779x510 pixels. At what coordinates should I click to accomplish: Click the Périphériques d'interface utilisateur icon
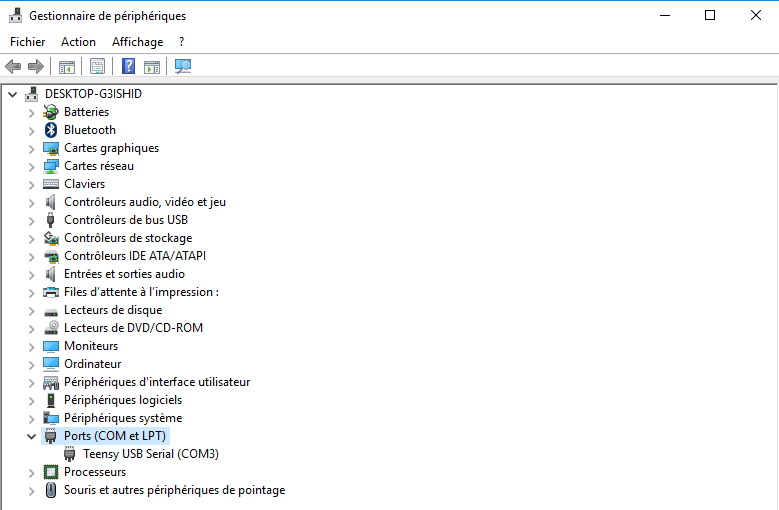tap(51, 382)
